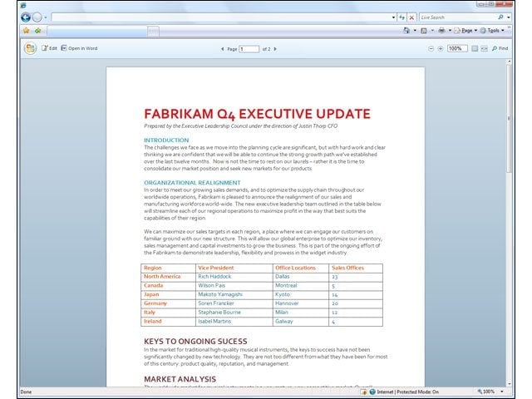Click the Organizational Realignment heading
532x399 pixels.
coord(192,183)
